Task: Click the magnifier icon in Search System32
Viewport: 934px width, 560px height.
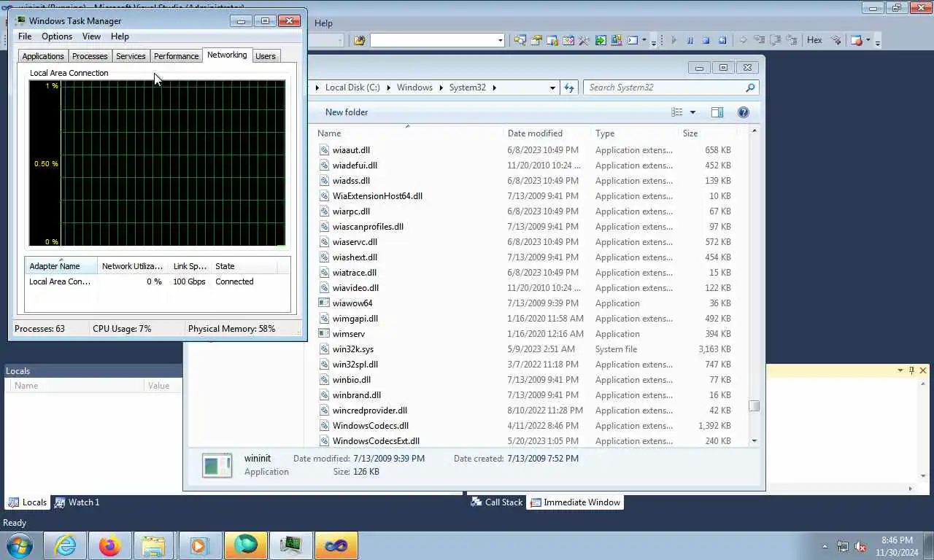Action: coord(749,87)
